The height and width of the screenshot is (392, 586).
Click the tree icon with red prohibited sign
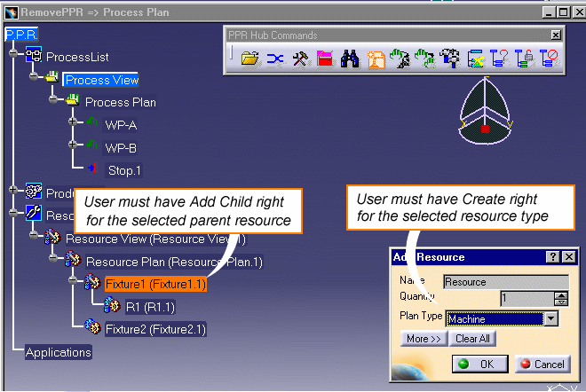[548, 59]
